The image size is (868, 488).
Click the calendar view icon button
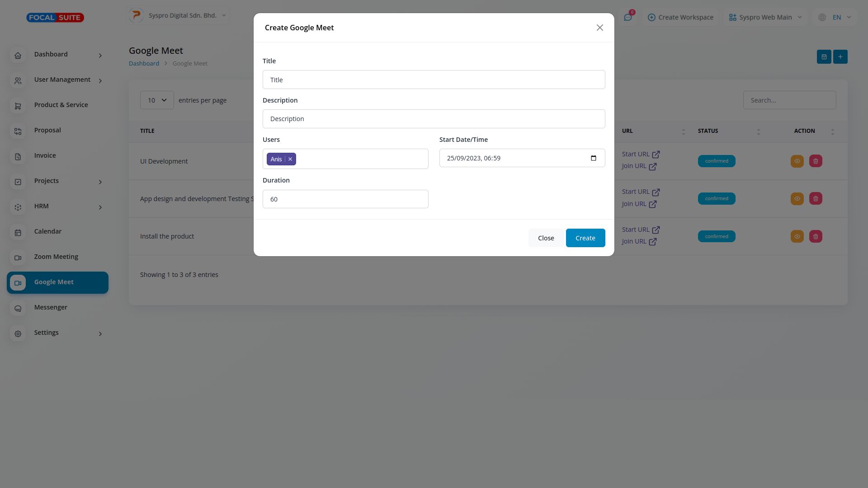point(824,57)
